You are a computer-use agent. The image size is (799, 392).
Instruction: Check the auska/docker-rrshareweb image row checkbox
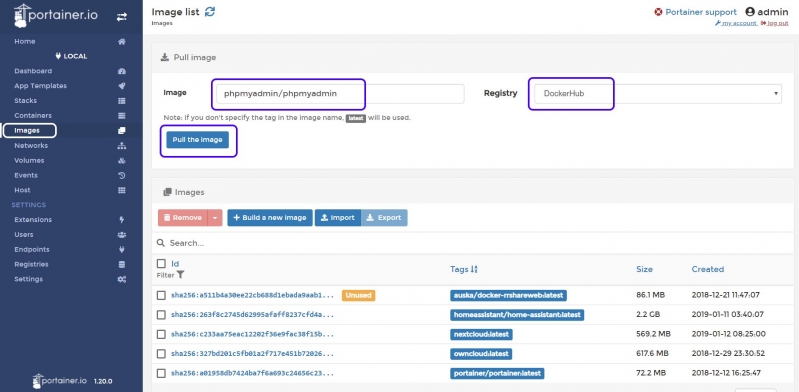coord(161,295)
